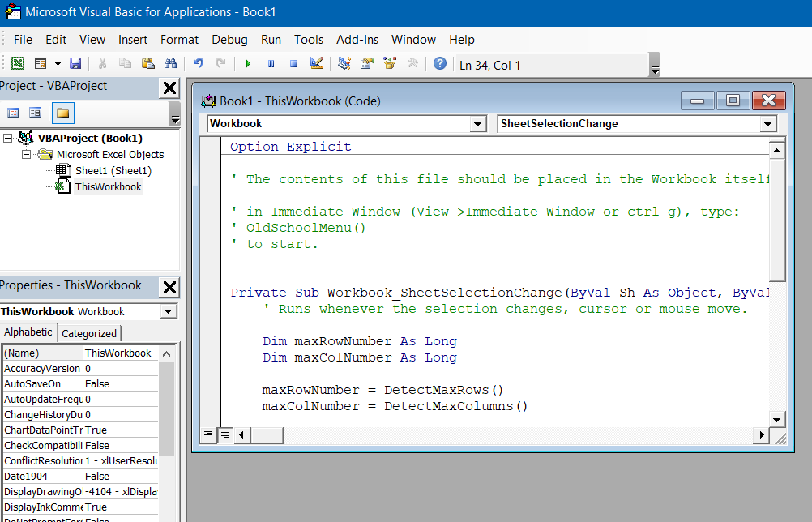The image size is (812, 522).
Task: Toggle Folders view in the Project Explorer
Action: tap(63, 113)
